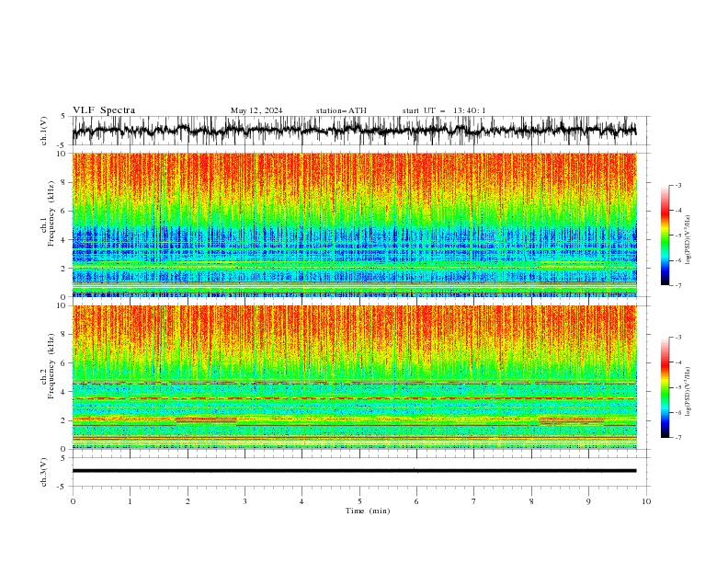Click time axis tick label "5"

(359, 501)
